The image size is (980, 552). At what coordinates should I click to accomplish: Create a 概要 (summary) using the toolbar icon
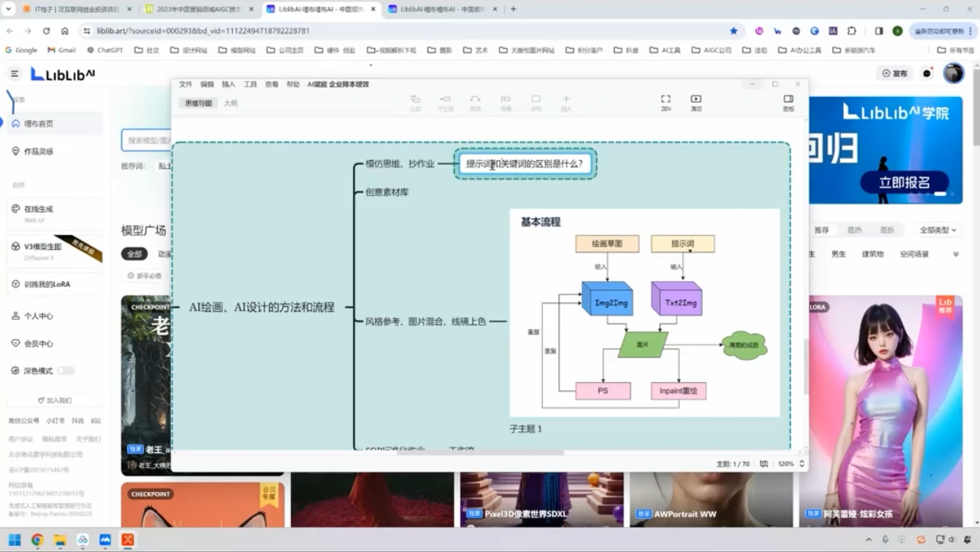click(x=505, y=100)
